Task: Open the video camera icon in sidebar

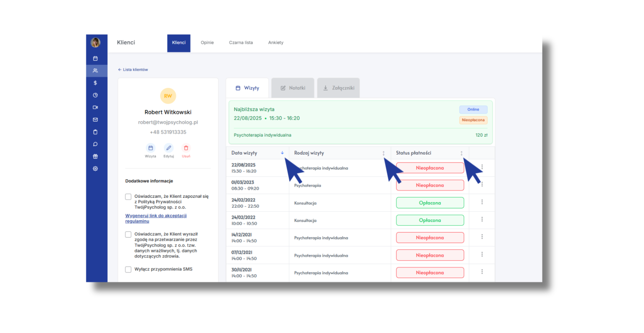Action: coord(95,107)
